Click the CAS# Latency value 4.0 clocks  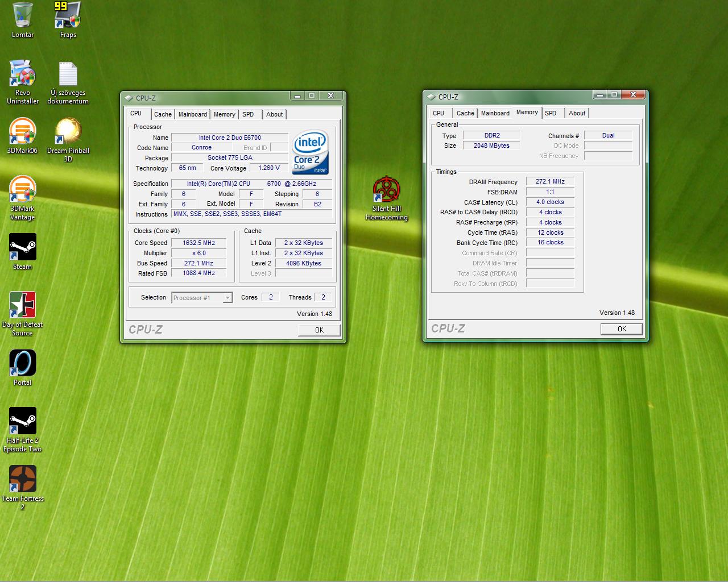[550, 202]
